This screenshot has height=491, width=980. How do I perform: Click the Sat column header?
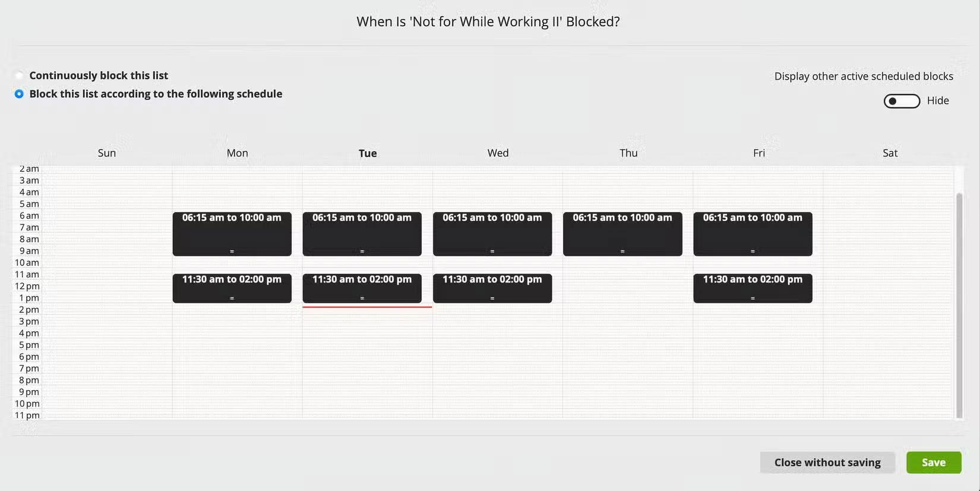click(890, 153)
